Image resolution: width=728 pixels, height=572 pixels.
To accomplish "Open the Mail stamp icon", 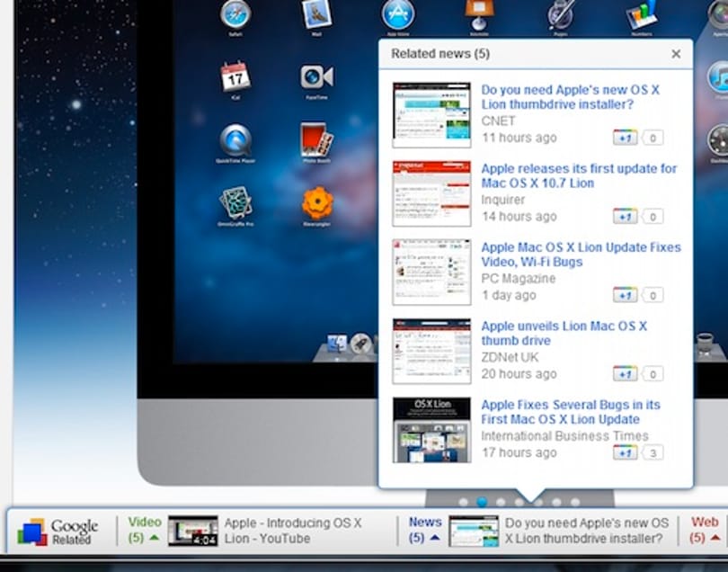I will click(x=316, y=13).
